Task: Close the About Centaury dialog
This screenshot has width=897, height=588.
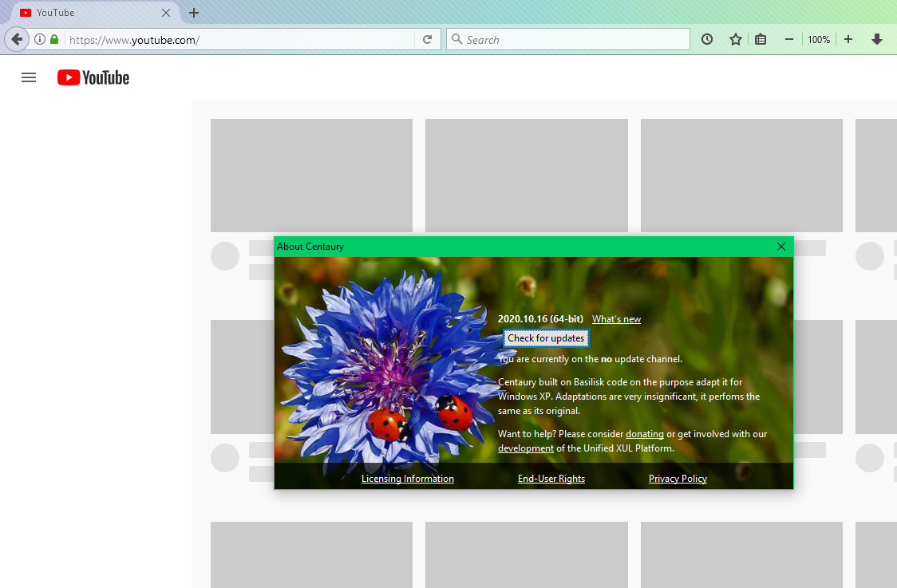Action: pos(780,247)
